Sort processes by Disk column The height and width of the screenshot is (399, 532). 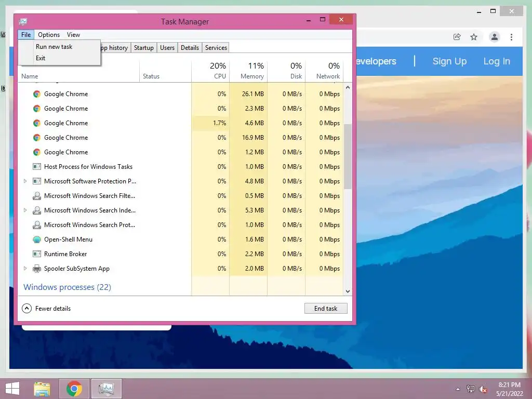[286, 71]
